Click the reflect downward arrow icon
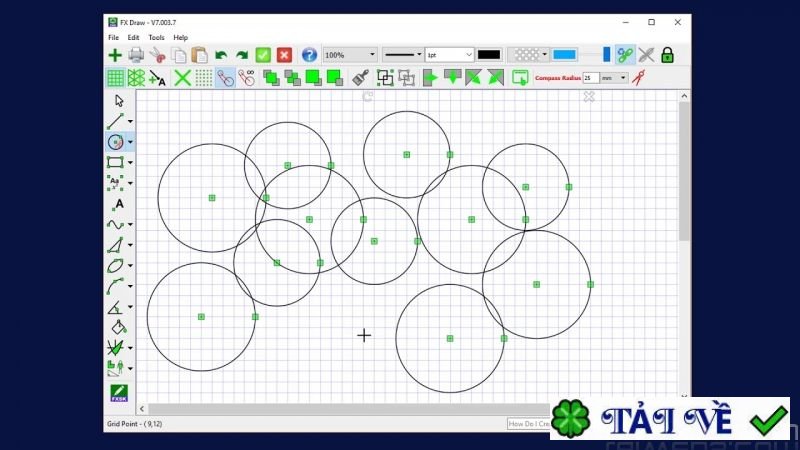 coord(453,78)
